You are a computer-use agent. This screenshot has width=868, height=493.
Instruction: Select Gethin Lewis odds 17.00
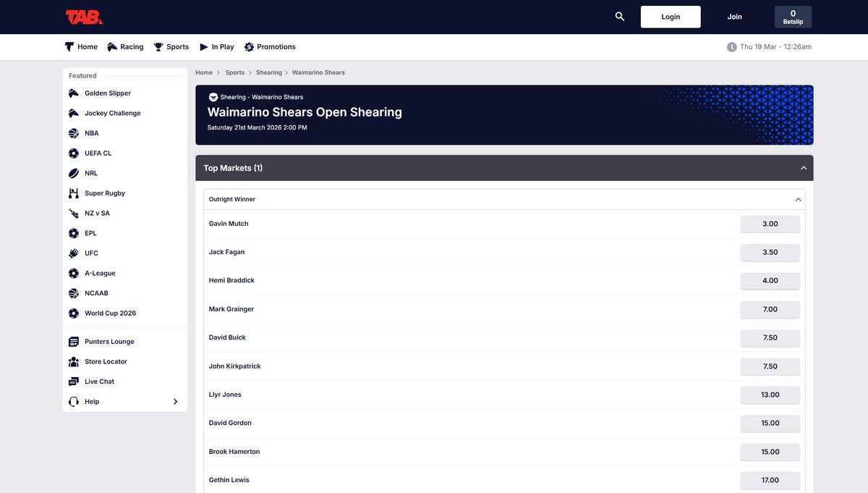[770, 480]
